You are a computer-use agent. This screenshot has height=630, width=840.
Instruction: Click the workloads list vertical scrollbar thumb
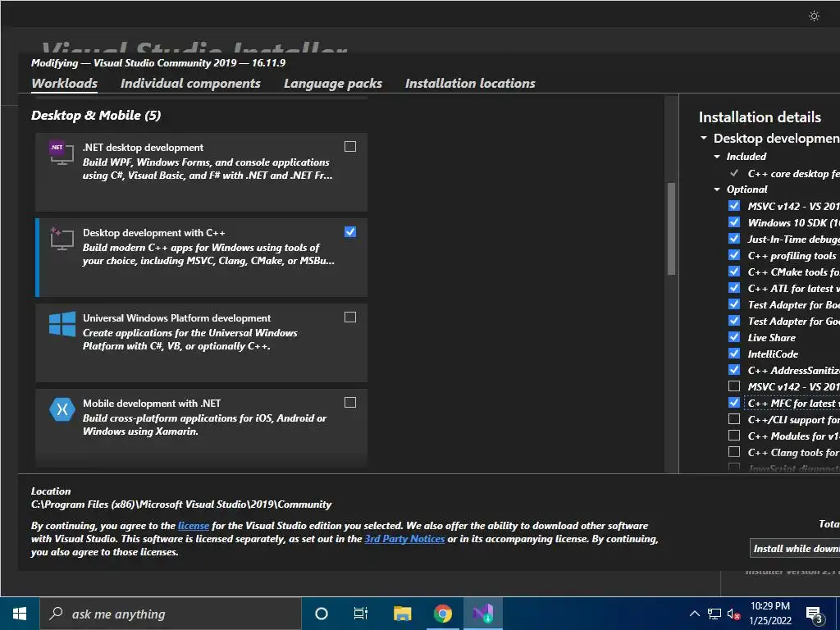pos(671,229)
